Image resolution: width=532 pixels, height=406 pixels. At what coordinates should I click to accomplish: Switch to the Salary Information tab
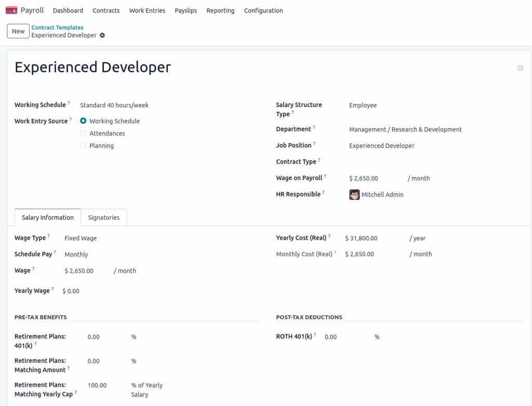pos(48,218)
